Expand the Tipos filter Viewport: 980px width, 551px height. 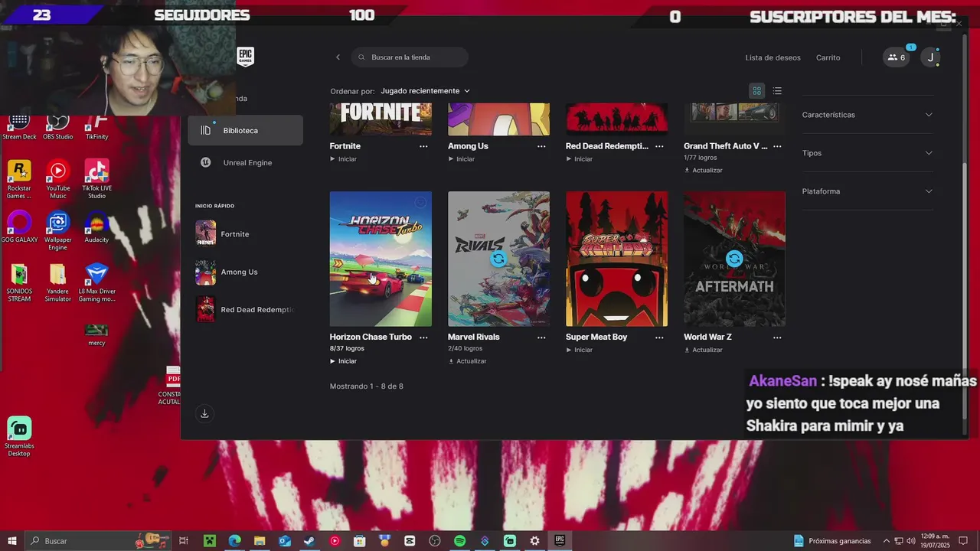point(867,153)
